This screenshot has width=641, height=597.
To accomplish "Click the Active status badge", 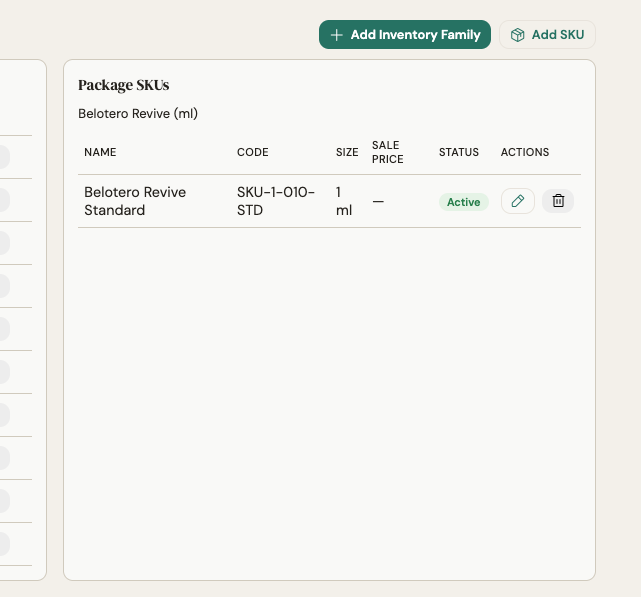I will point(464,202).
